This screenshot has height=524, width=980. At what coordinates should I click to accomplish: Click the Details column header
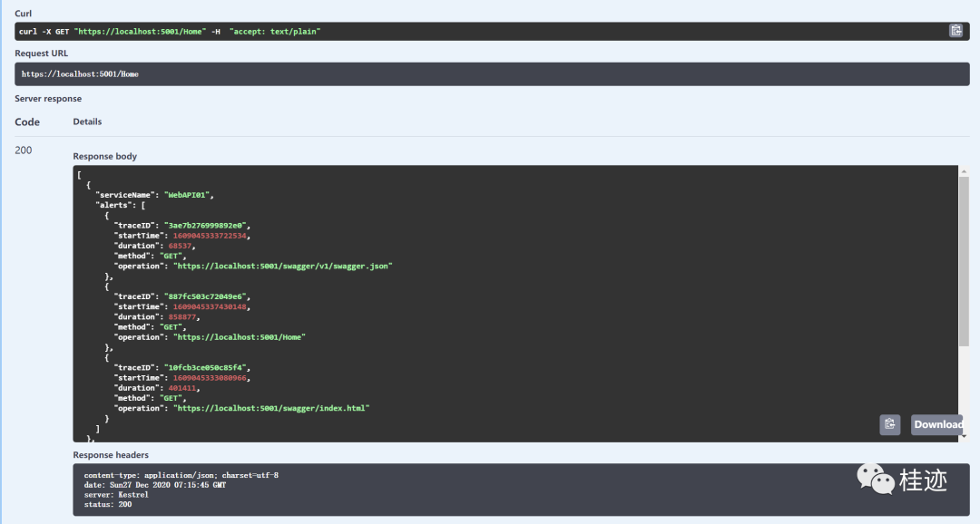(x=87, y=121)
